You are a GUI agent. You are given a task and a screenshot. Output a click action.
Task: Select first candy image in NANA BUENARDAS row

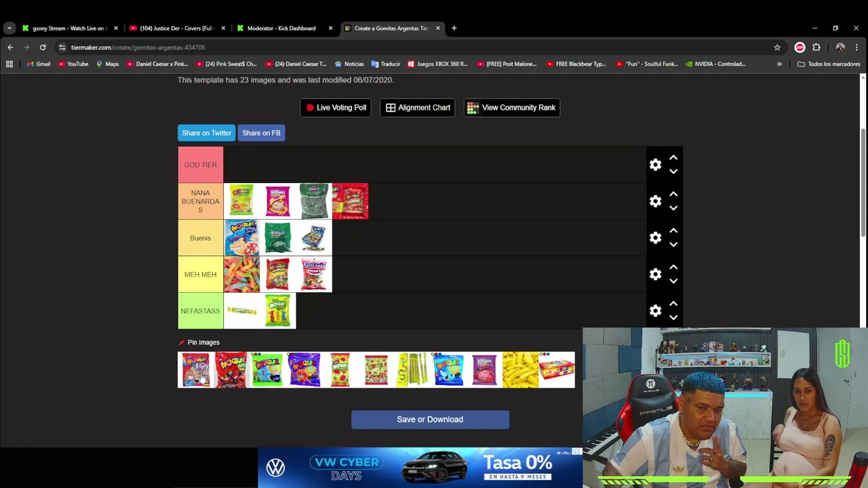click(x=241, y=201)
